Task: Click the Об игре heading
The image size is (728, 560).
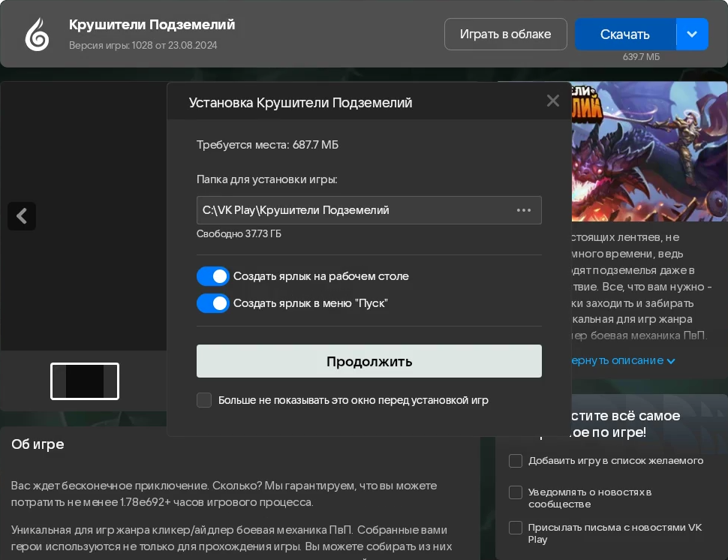Action: (38, 444)
